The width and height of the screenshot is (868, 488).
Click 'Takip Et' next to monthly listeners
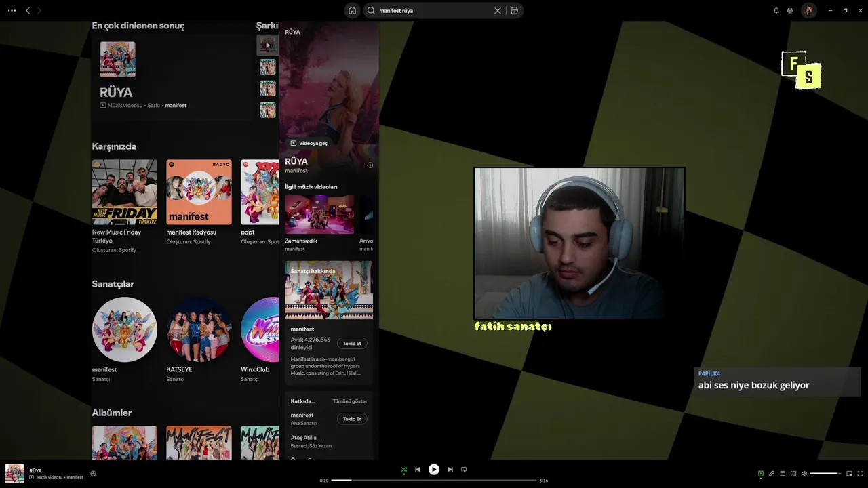point(352,344)
